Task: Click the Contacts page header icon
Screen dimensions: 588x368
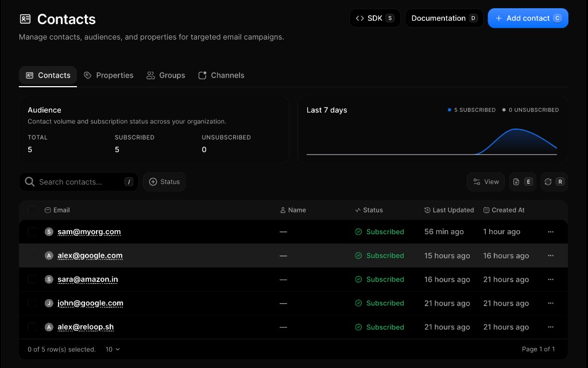Action: coord(25,19)
